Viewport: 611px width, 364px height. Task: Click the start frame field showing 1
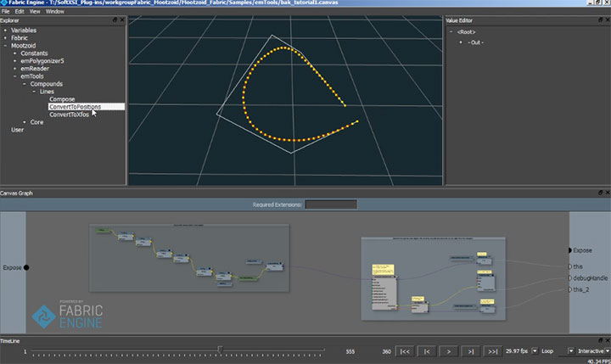pos(25,351)
